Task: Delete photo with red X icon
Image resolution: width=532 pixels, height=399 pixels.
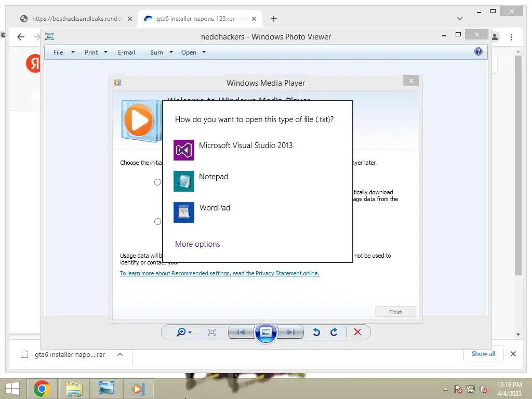Action: (357, 332)
